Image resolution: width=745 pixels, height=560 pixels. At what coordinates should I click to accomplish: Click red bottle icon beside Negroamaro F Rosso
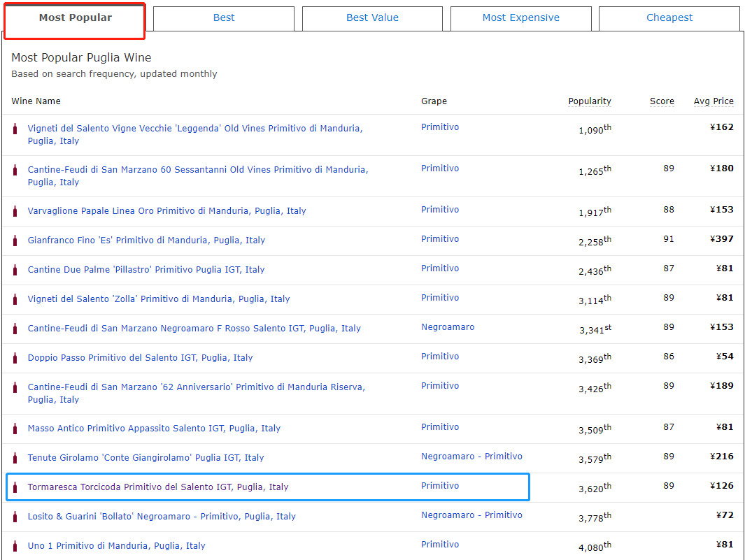coord(15,329)
